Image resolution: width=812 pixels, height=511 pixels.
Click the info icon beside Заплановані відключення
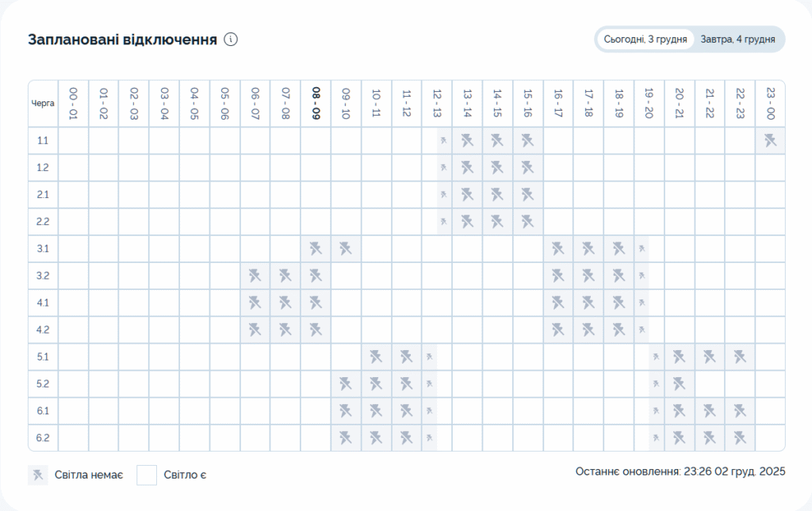(231, 40)
